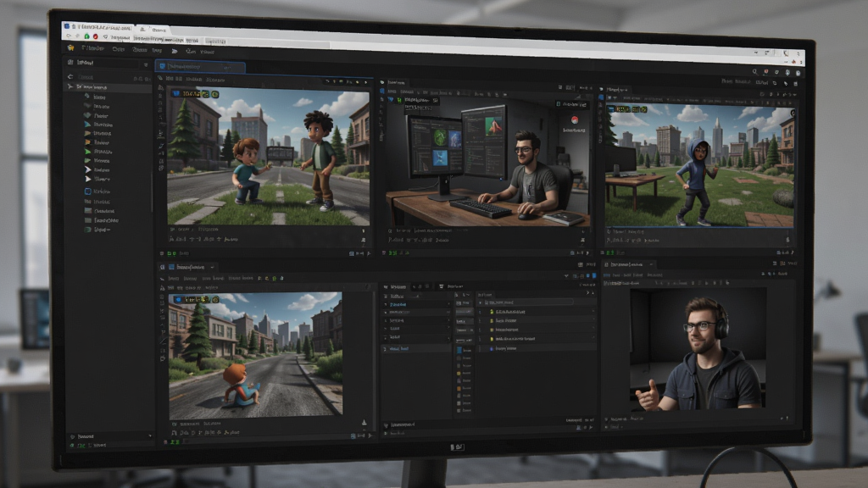The width and height of the screenshot is (868, 488).
Task: Select the blue square outline item in the sidebar tree
Action: (87, 191)
